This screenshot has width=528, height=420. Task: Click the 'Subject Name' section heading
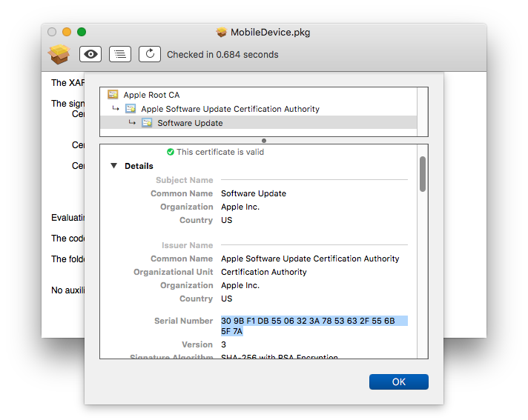pos(184,180)
